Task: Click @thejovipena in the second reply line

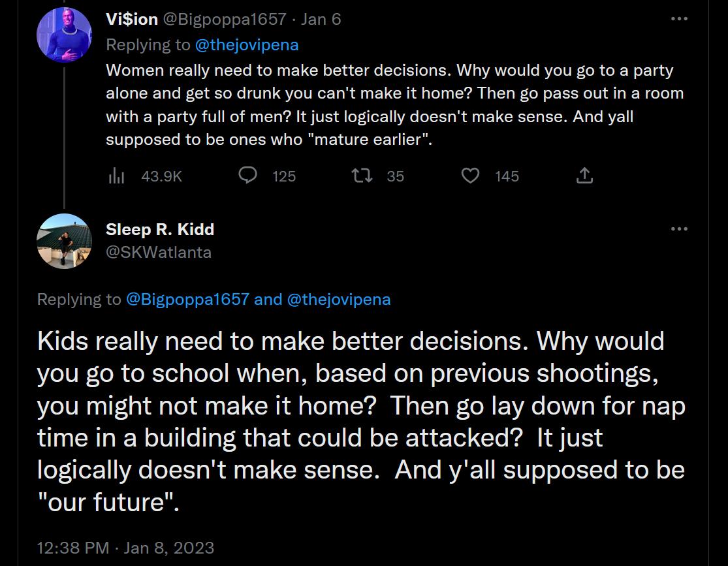Action: pyautogui.click(x=339, y=299)
